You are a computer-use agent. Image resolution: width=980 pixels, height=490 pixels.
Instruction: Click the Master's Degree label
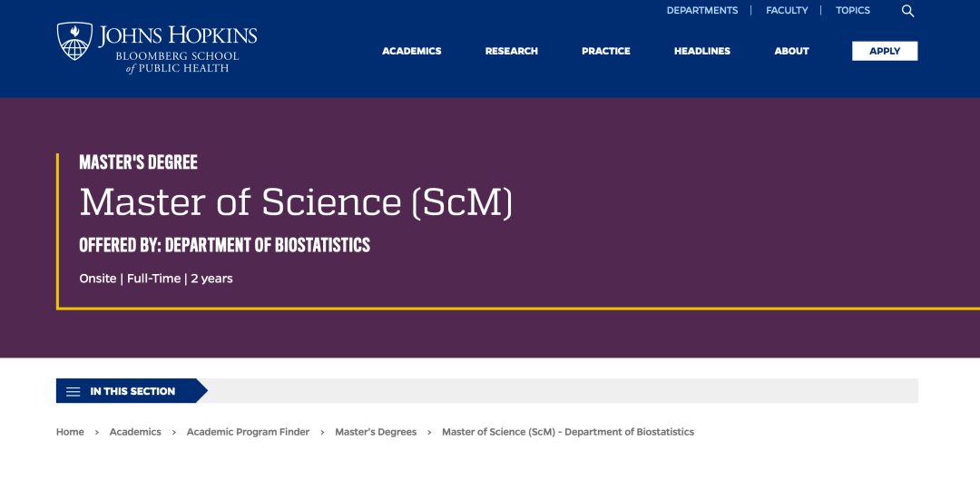(x=138, y=162)
